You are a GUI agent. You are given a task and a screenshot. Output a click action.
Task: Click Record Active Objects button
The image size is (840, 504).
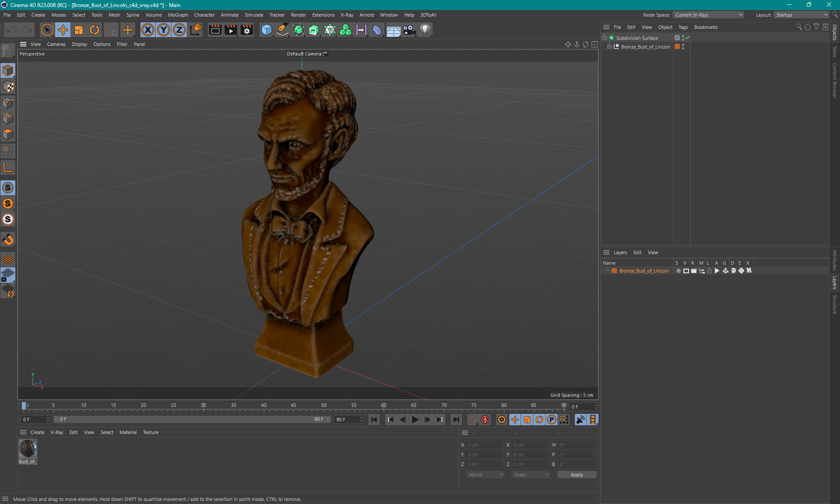[x=473, y=420]
